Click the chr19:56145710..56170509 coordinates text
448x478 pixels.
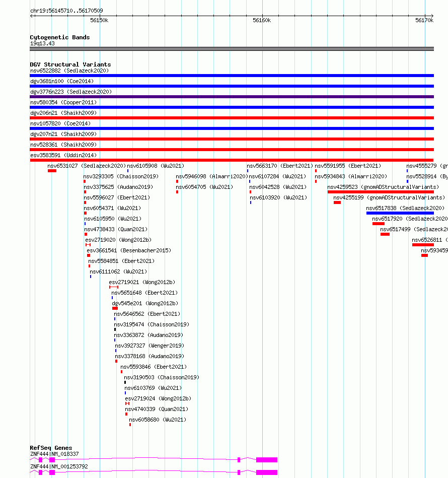point(66,11)
